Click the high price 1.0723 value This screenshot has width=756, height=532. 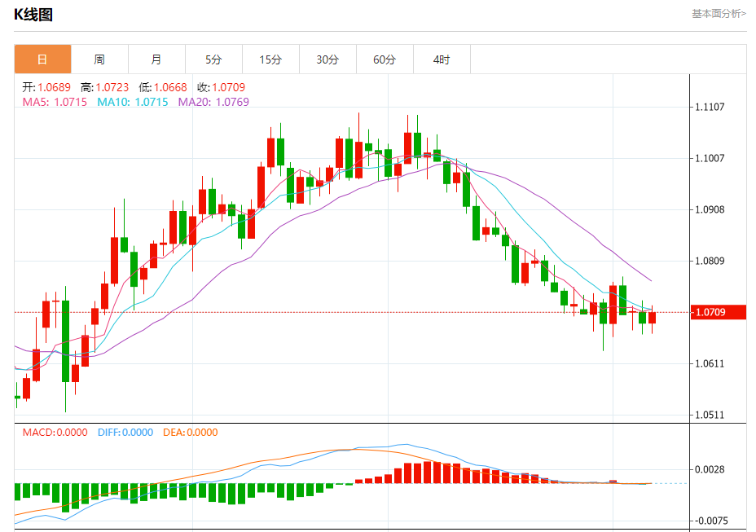click(112, 87)
